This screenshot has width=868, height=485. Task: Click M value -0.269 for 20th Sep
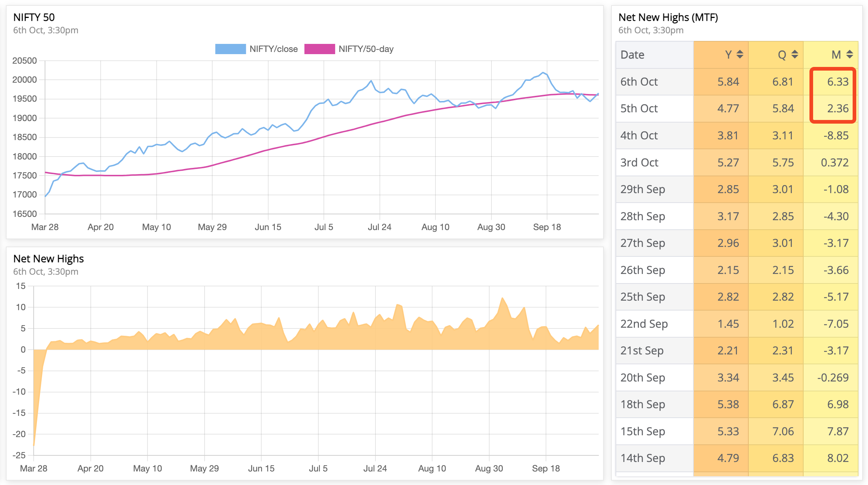tap(833, 377)
